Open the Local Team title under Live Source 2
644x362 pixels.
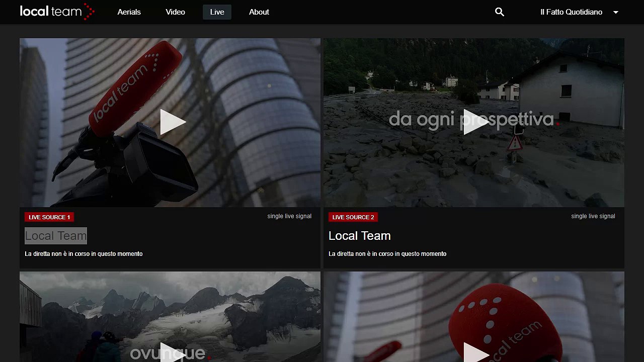[x=360, y=236]
